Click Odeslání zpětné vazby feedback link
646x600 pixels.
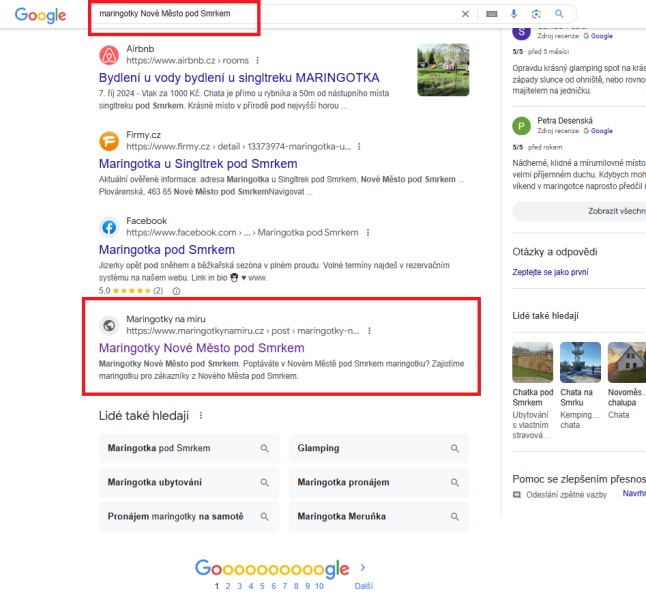tap(566, 495)
